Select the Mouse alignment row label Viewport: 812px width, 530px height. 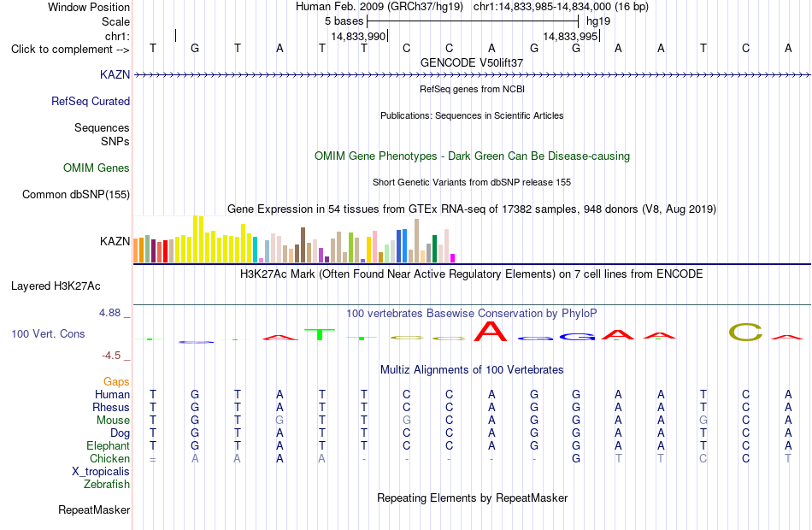click(113, 421)
